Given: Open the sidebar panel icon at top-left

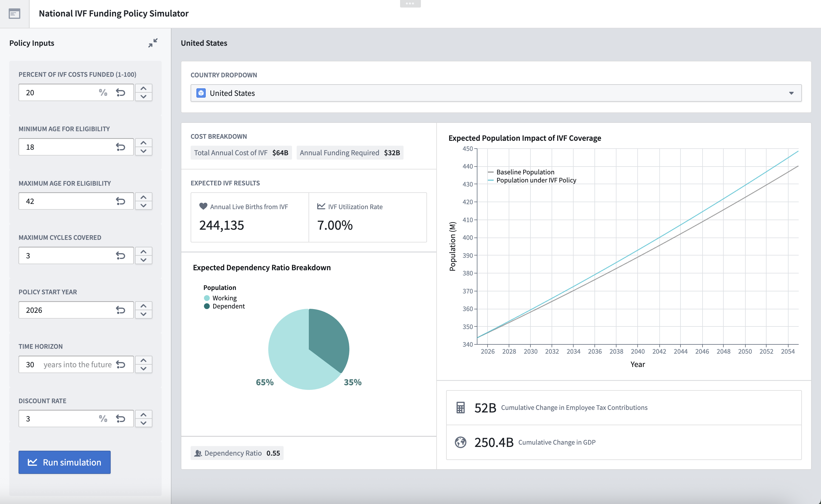Looking at the screenshot, I should [14, 14].
